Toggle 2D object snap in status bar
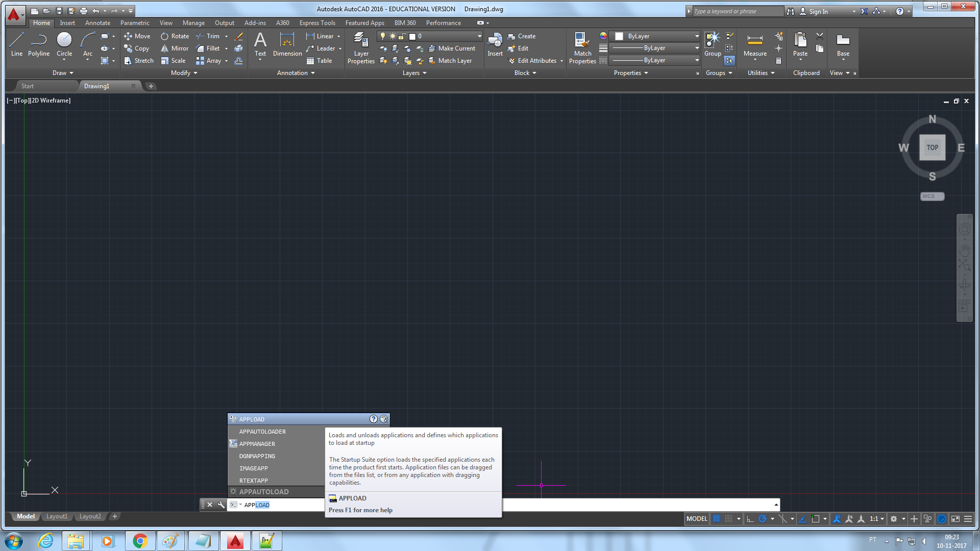Screen dimensions: 980x551 pos(816,519)
